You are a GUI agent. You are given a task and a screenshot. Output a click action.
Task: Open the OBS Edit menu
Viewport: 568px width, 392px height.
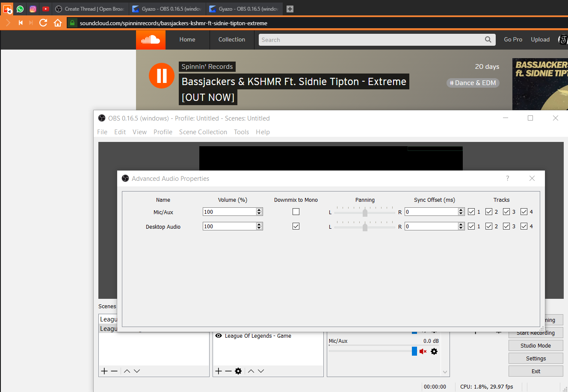tap(120, 132)
